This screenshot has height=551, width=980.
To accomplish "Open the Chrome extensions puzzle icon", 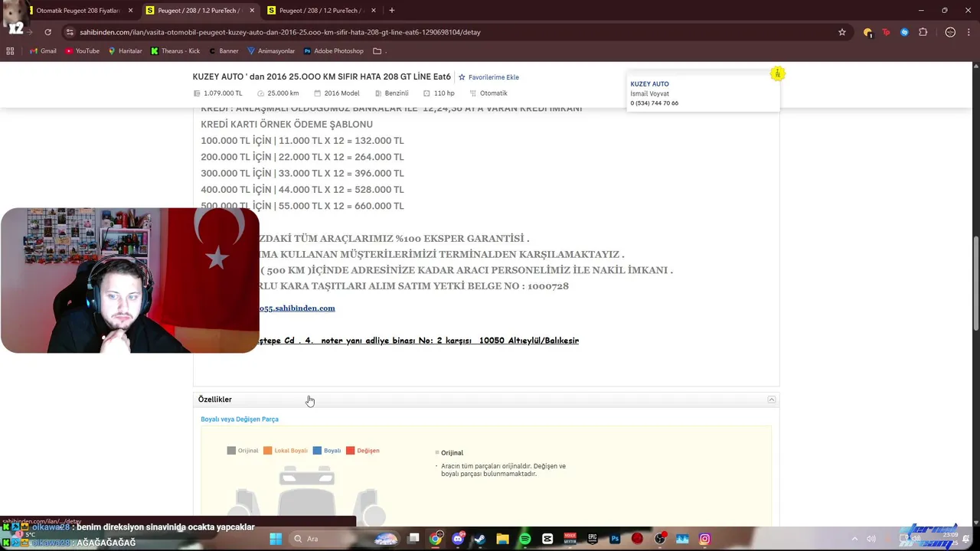I will pos(923,32).
